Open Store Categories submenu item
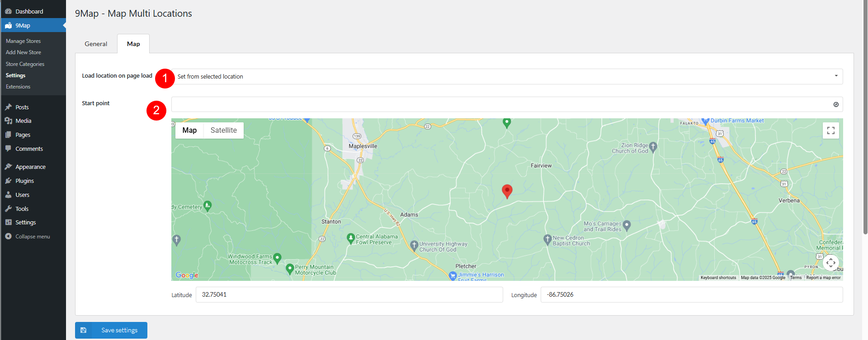Viewport: 868px width, 340px height. [25, 64]
